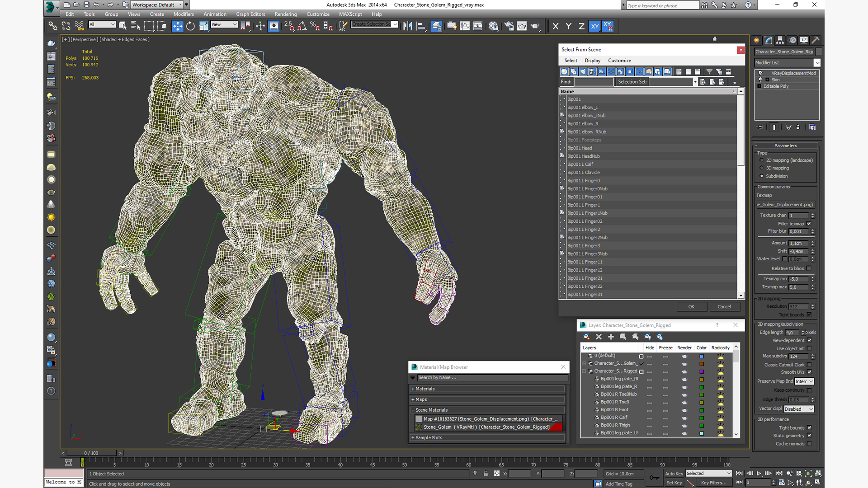Open Render Setup teapot icon
Image resolution: width=868 pixels, height=488 pixels.
point(509,26)
